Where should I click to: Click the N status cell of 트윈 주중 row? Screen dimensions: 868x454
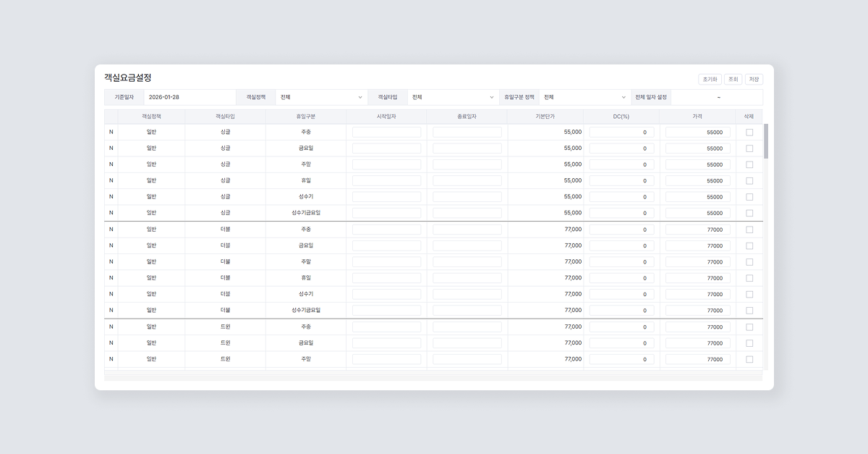click(111, 327)
